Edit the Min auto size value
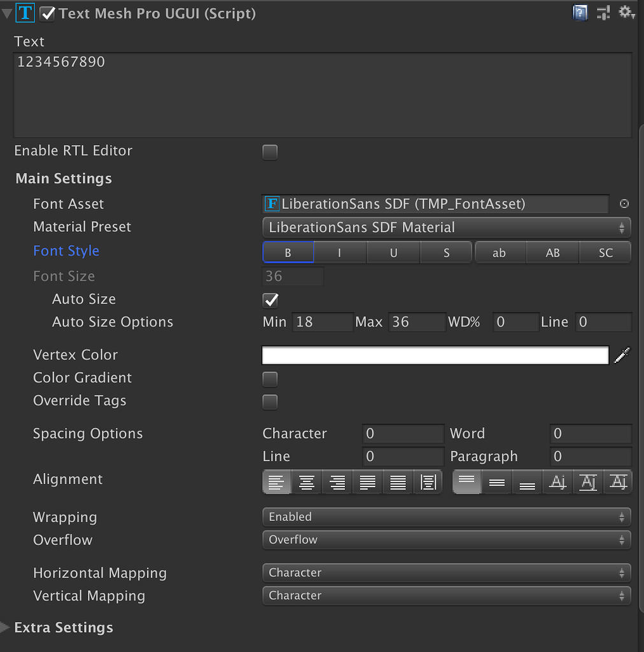This screenshot has width=644, height=652. click(323, 322)
